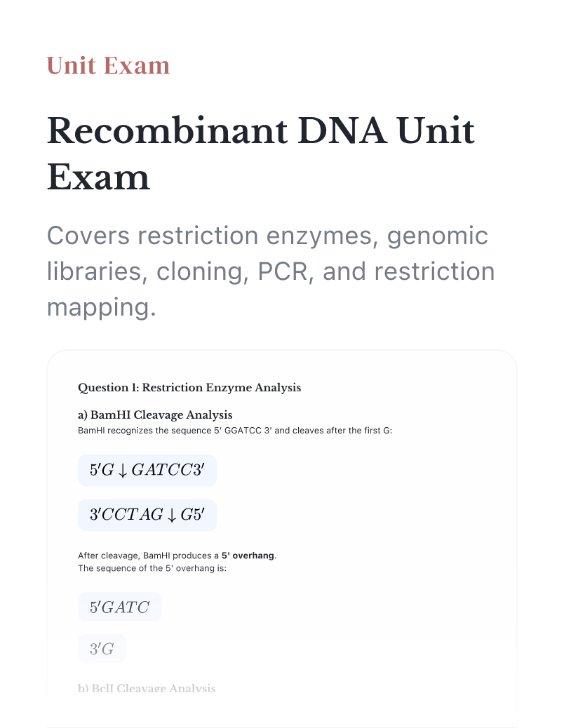Click the word "Exam" in the main title
Image resolution: width=564 pixels, height=728 pixels.
(98, 177)
